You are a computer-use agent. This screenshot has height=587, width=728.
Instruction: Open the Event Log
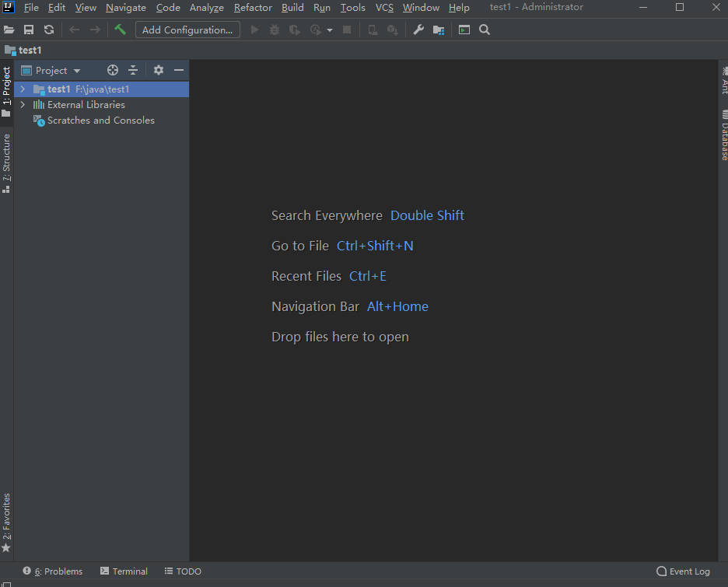coord(683,571)
